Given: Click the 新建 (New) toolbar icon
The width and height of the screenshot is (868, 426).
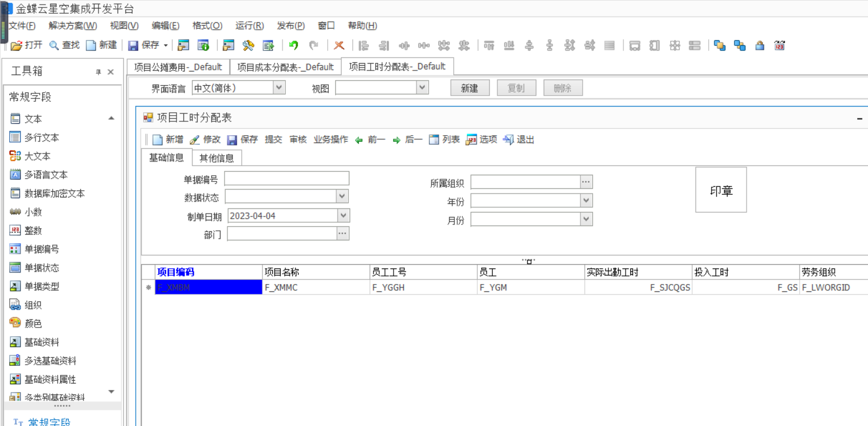Looking at the screenshot, I should pyautogui.click(x=91, y=45).
